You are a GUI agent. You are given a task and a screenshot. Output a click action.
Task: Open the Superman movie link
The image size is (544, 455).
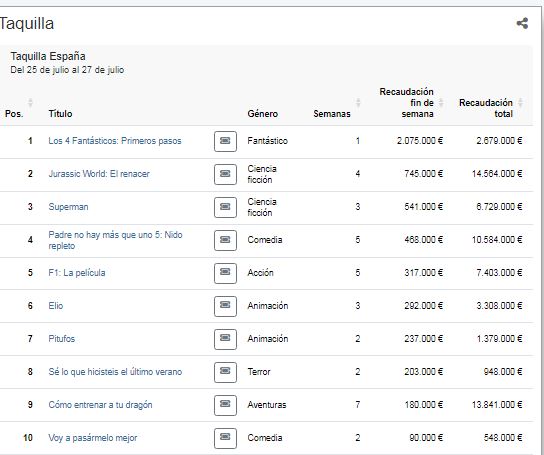coord(68,207)
